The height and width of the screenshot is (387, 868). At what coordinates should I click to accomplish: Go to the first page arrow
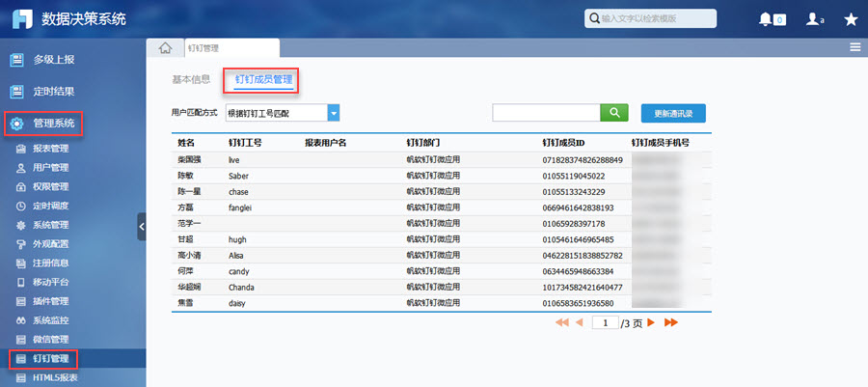pyautogui.click(x=562, y=322)
